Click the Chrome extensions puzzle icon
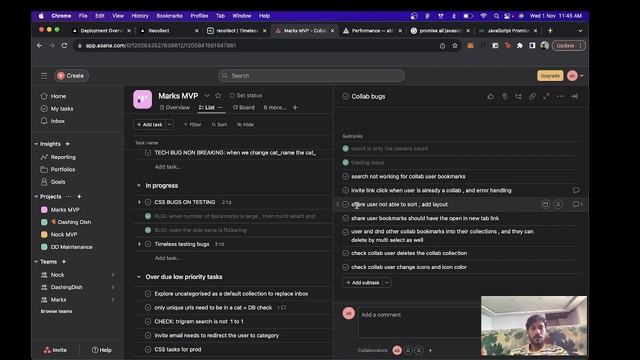This screenshot has height=360, width=640. (x=520, y=46)
